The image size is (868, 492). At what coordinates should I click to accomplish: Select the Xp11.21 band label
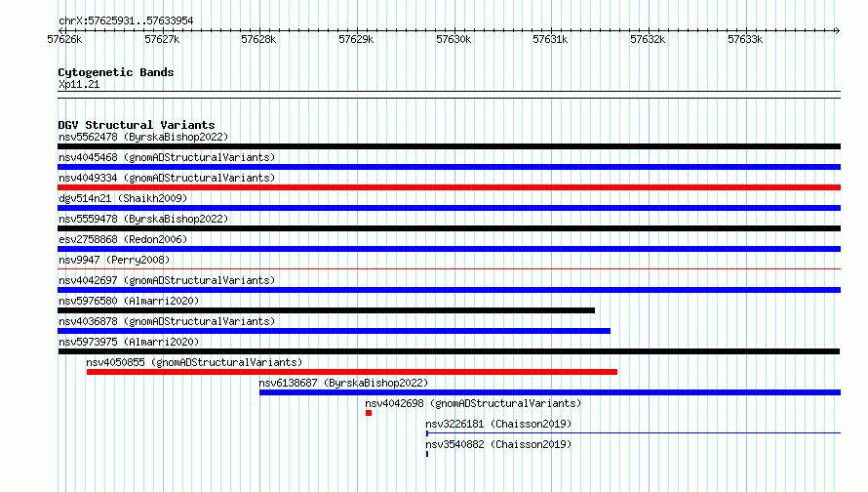pyautogui.click(x=79, y=84)
